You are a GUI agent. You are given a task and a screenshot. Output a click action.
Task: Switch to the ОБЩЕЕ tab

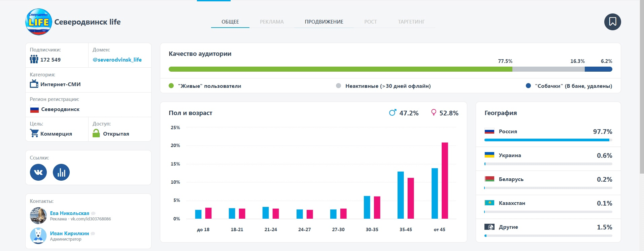pyautogui.click(x=230, y=22)
